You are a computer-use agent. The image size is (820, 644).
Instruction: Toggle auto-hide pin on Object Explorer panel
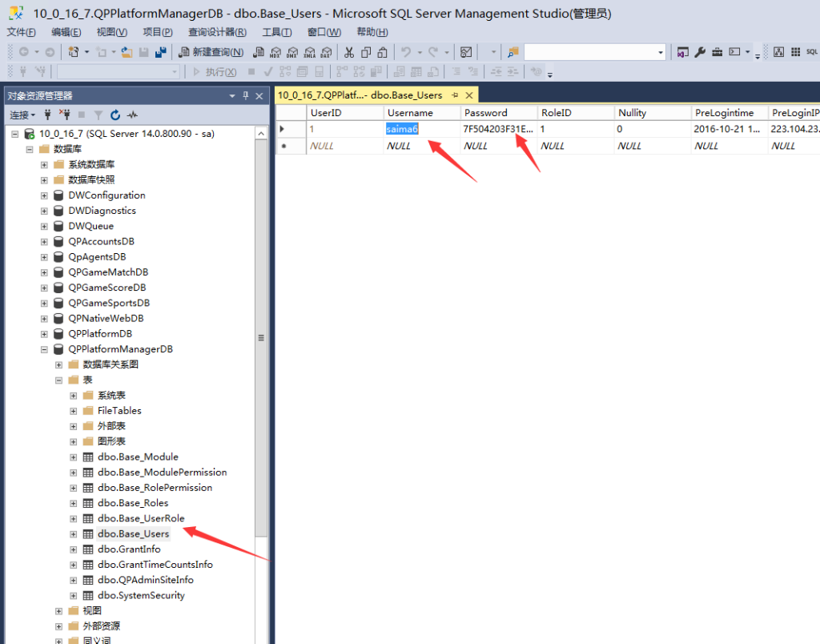pos(246,96)
